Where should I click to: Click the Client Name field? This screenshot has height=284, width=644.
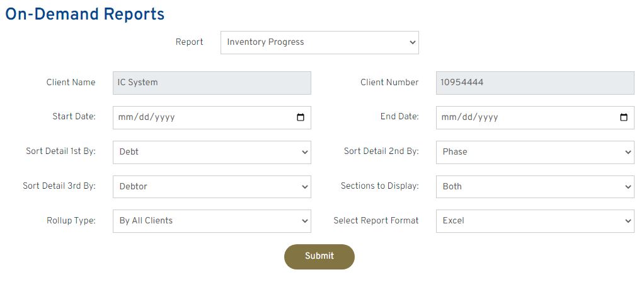coord(212,83)
